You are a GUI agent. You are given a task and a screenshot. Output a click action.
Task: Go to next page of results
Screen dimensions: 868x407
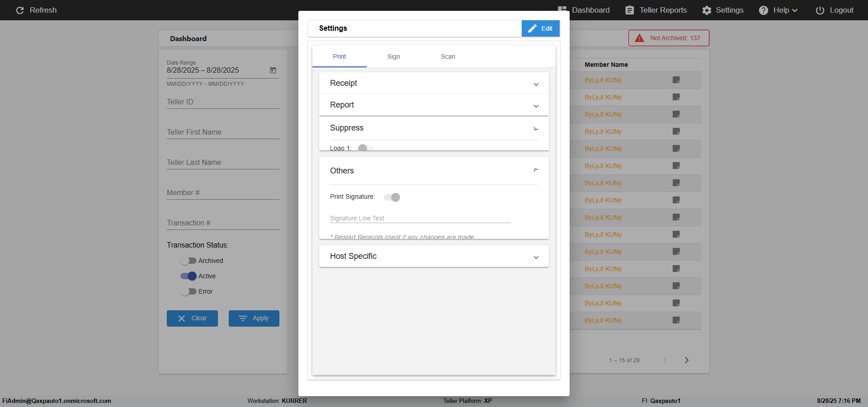pyautogui.click(x=687, y=360)
